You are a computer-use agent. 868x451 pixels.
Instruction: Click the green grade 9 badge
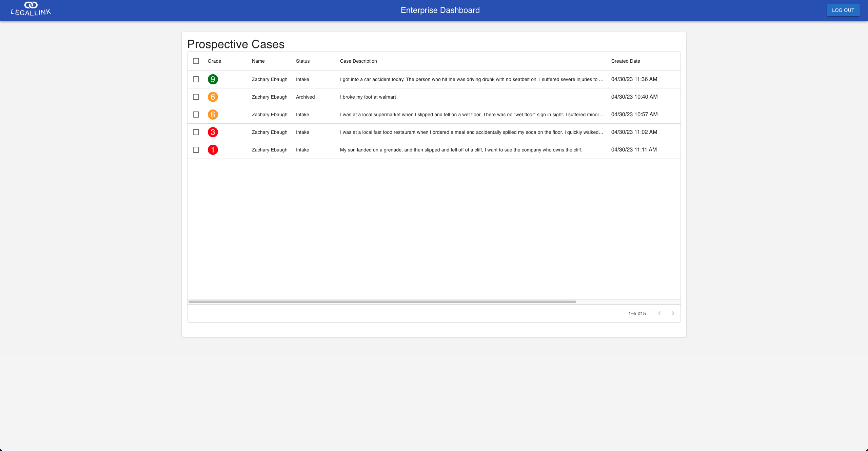pos(213,79)
